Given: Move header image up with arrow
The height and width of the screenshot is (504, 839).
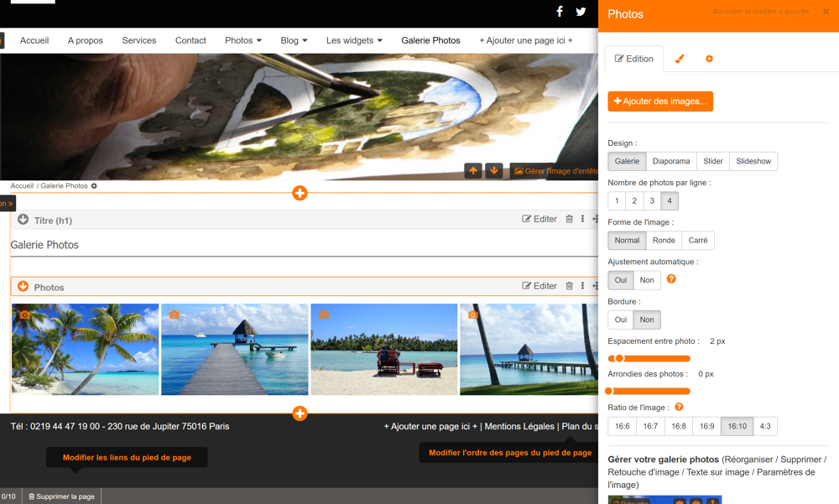Looking at the screenshot, I should click(473, 171).
